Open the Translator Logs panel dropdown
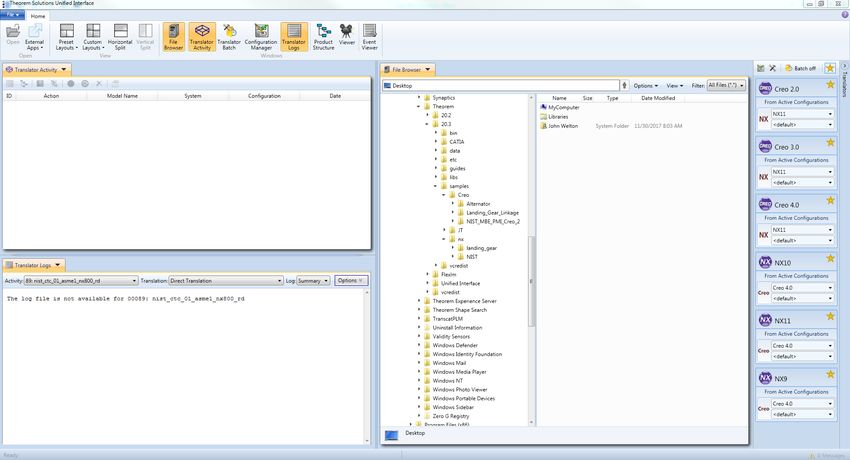 57,265
